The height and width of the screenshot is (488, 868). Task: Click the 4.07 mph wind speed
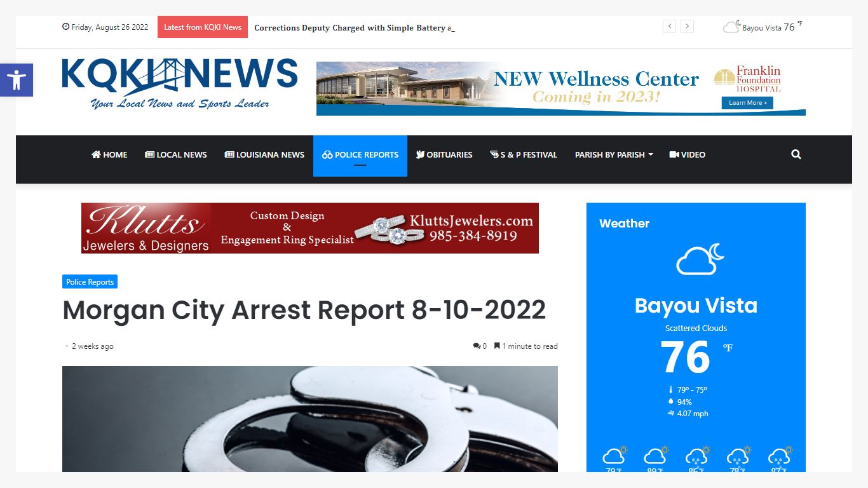(693, 414)
